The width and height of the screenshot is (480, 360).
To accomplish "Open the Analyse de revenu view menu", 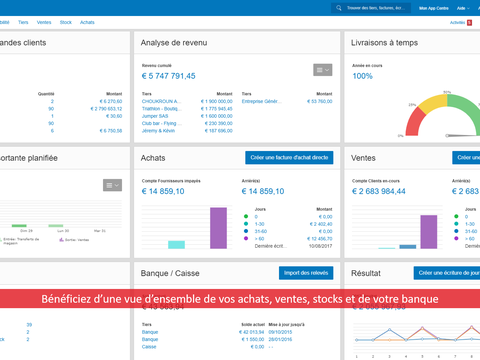I will [x=322, y=70].
